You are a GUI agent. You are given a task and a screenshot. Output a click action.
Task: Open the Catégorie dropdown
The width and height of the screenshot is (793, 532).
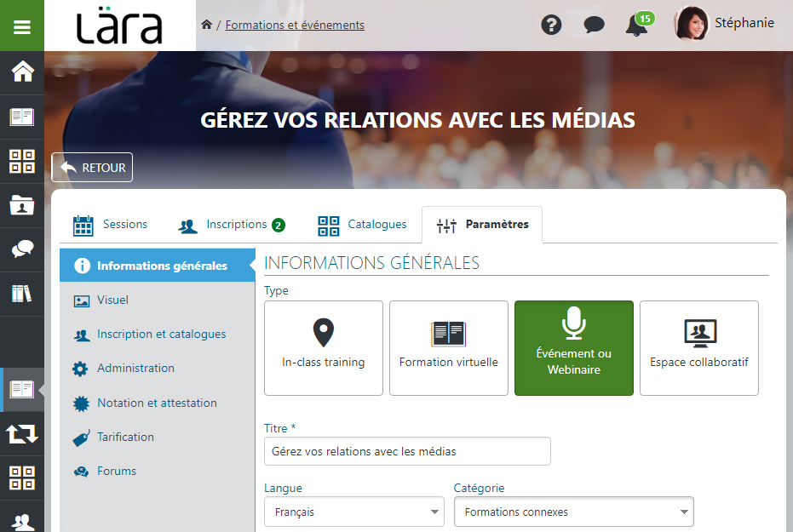[x=573, y=512]
